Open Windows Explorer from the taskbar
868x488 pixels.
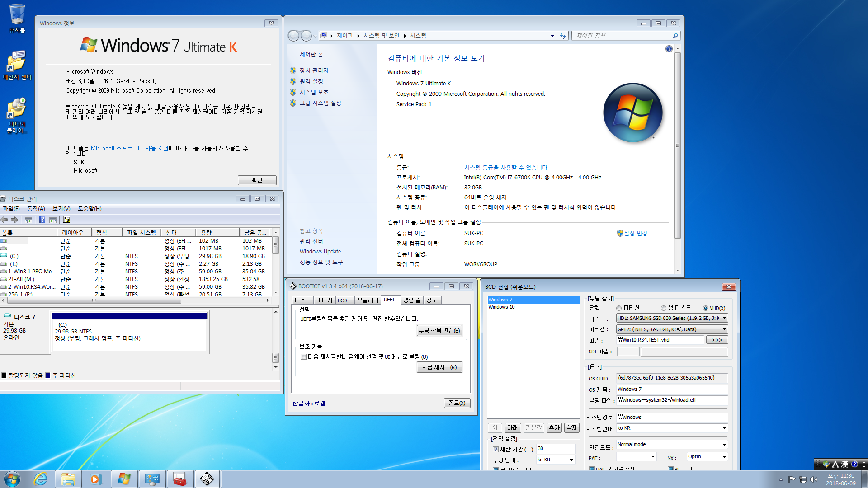coord(68,479)
